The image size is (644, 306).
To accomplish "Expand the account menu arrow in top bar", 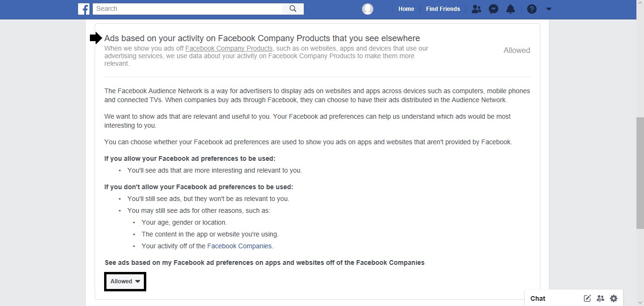I will [x=549, y=9].
